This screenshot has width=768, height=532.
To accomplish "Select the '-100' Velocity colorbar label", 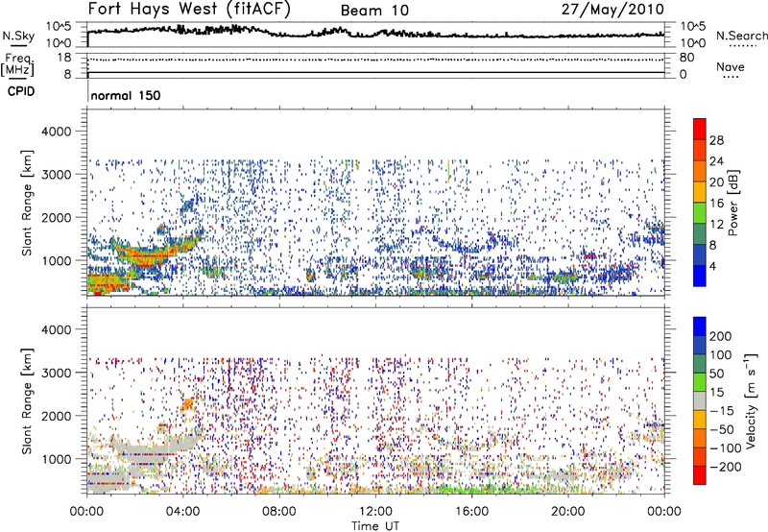I will pyautogui.click(x=726, y=448).
